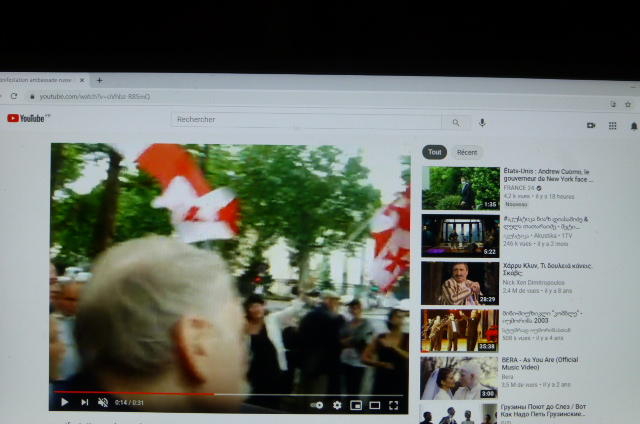Skip to the next video
The width and height of the screenshot is (640, 424).
pos(84,403)
